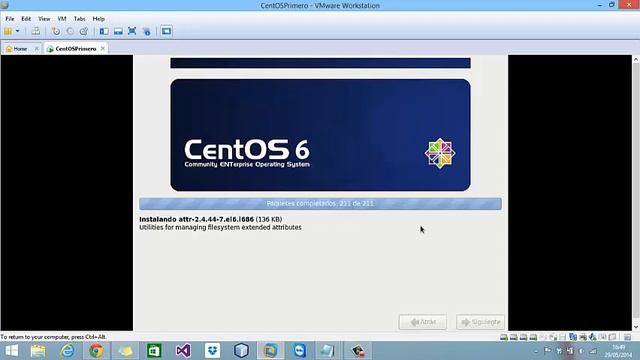Screen dimensions: 640x360
Task: Expand the power options dropdown arrow
Action: (x=18, y=31)
